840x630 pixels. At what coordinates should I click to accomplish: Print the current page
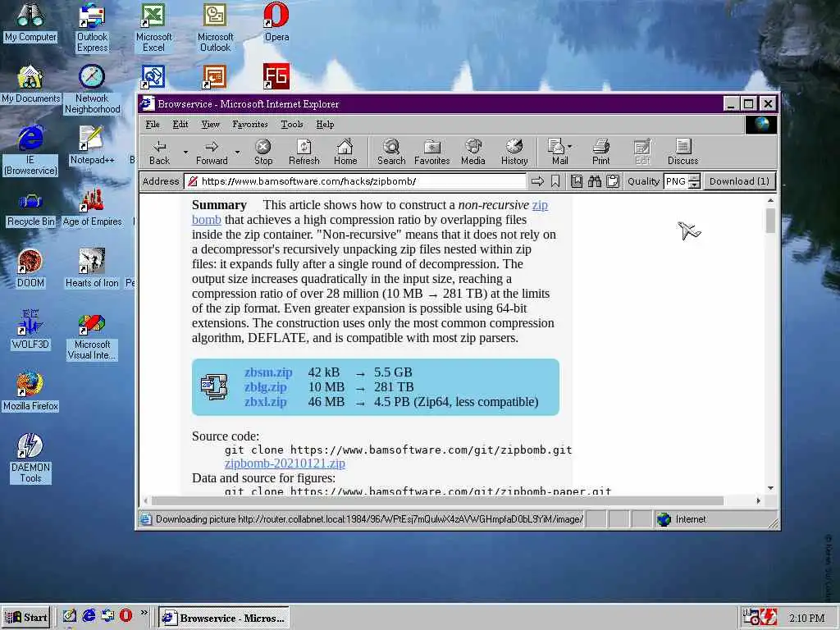point(600,152)
